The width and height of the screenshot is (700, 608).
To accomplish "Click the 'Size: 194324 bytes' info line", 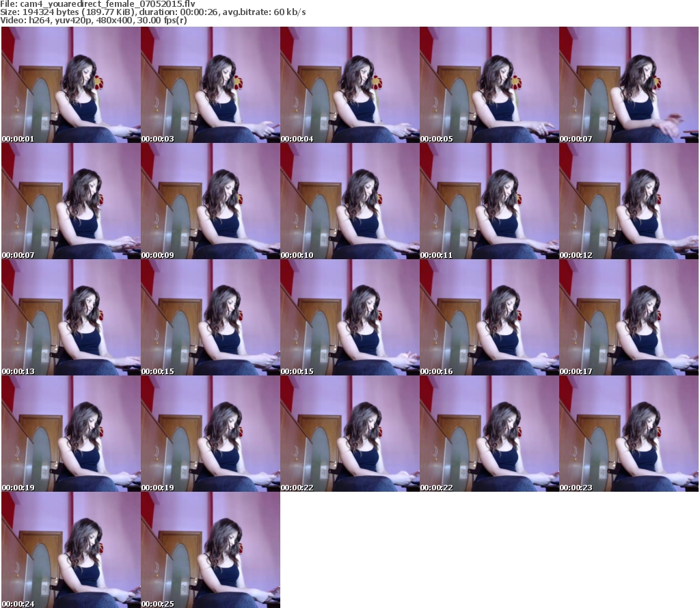I will pos(152,12).
